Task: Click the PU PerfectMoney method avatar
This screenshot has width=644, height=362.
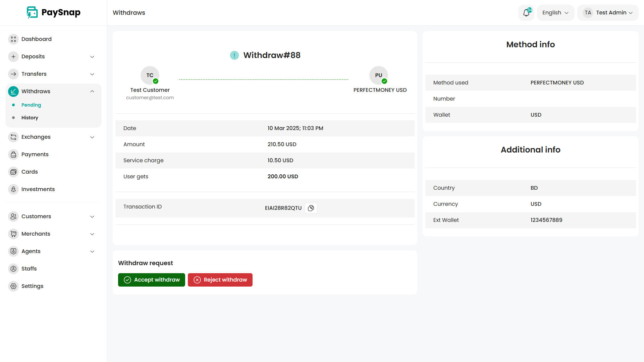Action: (379, 75)
